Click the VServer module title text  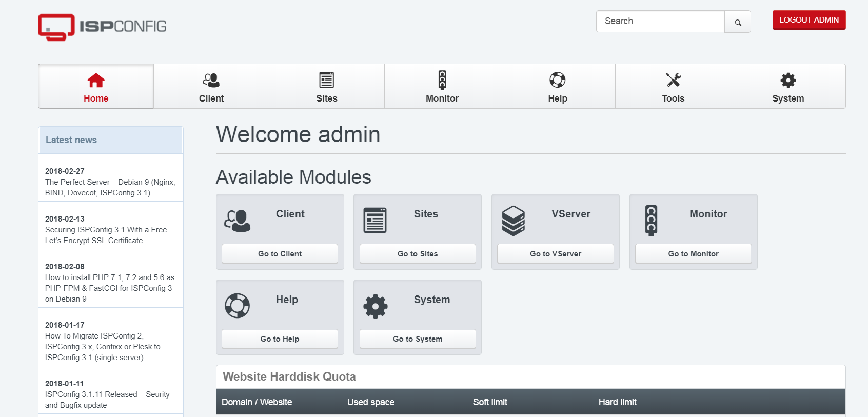point(571,214)
